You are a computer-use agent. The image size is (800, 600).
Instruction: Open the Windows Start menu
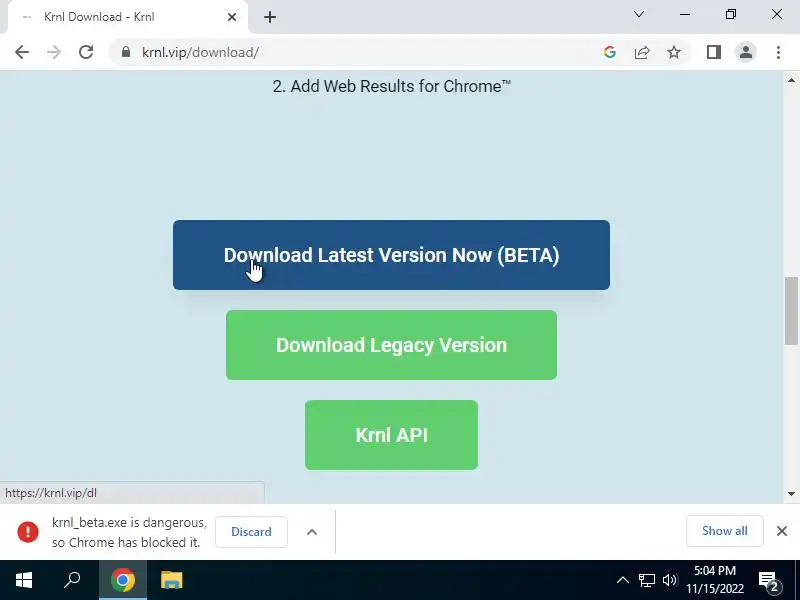(24, 580)
